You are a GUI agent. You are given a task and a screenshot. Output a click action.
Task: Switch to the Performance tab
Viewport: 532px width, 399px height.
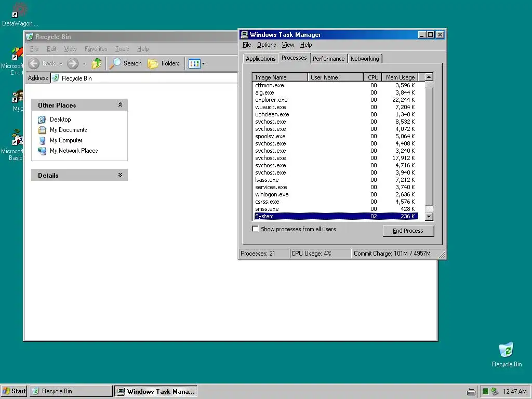[328, 59]
